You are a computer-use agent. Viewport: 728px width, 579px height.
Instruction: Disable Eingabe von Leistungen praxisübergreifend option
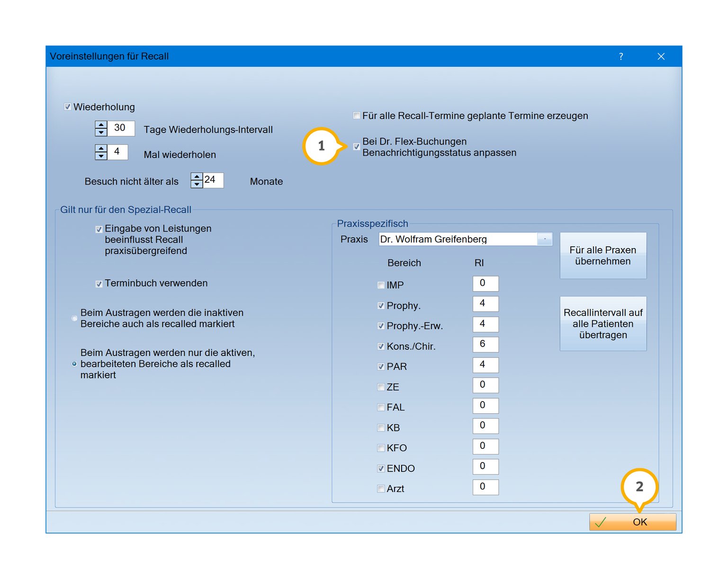[99, 229]
